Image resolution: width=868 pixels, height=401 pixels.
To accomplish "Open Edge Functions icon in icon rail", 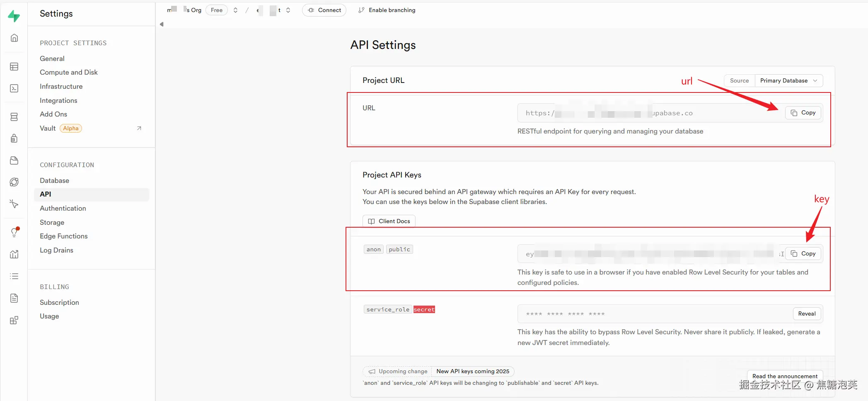I will point(14,182).
